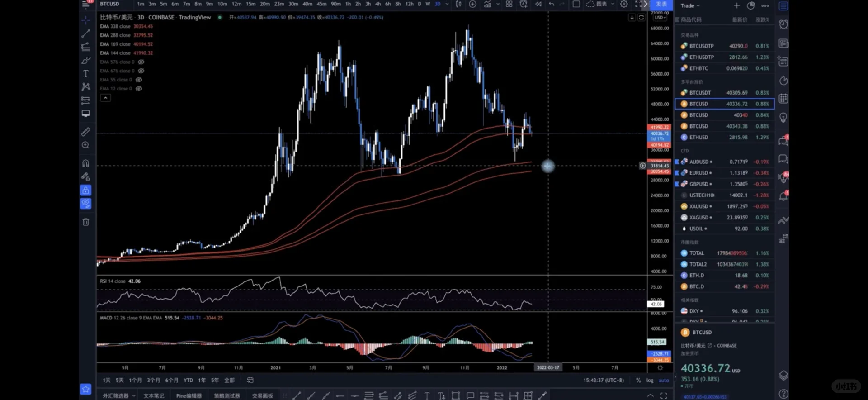Show the hidden EMA 12 indicator
868x400 pixels.
tap(139, 89)
